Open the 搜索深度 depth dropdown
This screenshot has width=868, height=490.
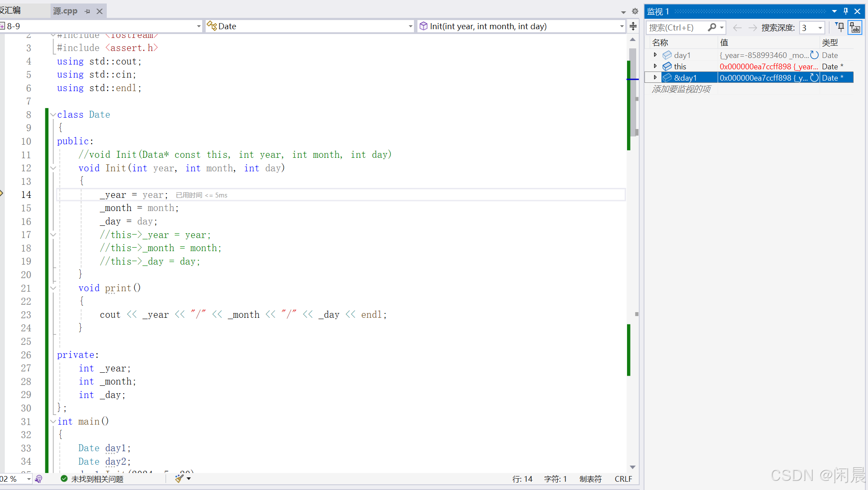coord(820,28)
